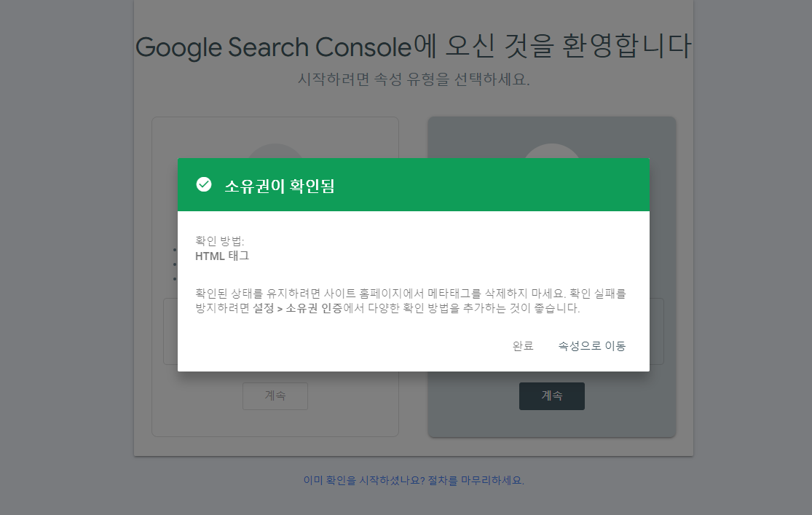812x515 pixels.
Task: Click the HTML 태그 verification method text
Action: point(222,256)
